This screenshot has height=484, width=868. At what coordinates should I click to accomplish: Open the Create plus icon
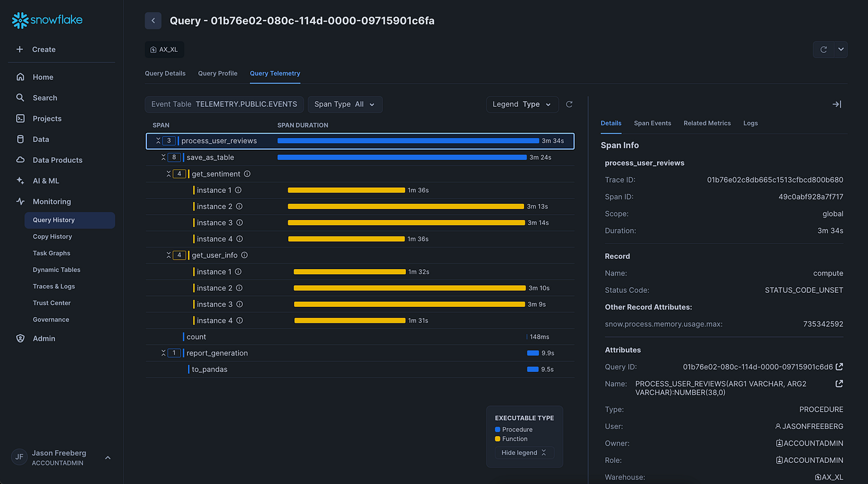coord(20,49)
